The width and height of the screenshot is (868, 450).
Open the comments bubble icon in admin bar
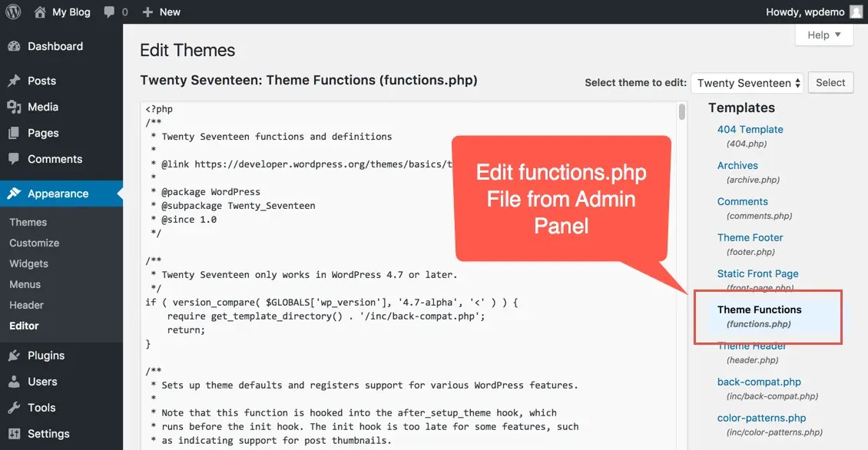point(109,12)
